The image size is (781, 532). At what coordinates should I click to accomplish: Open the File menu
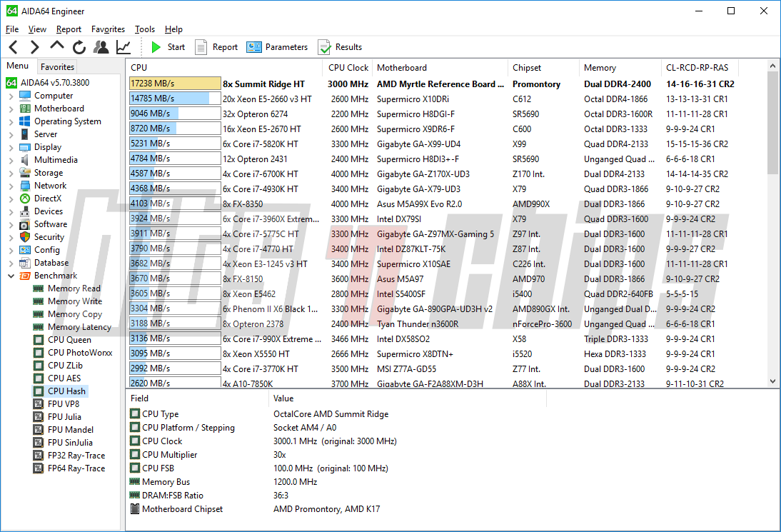click(x=12, y=29)
